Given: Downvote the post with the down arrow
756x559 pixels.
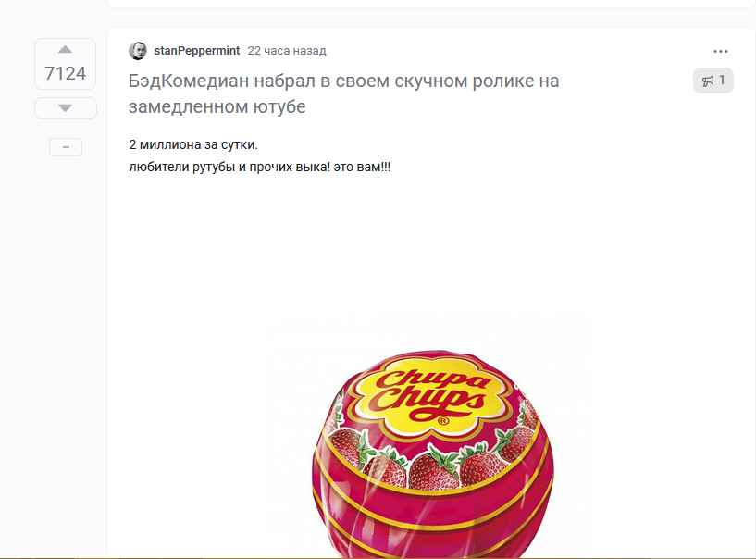Looking at the screenshot, I should click(65, 108).
